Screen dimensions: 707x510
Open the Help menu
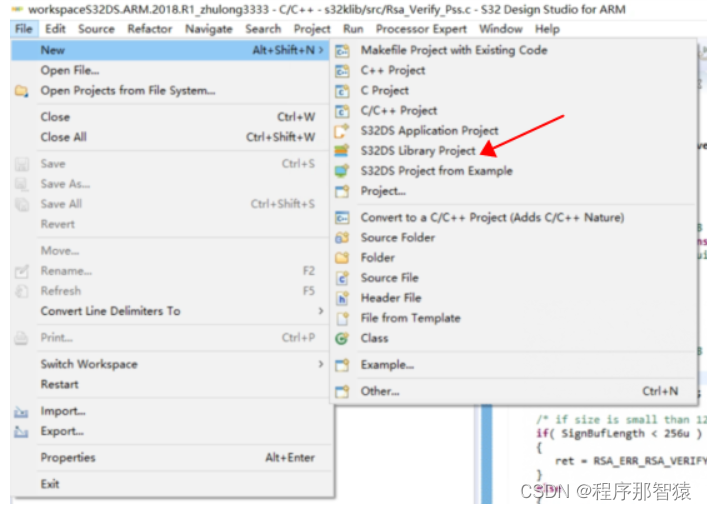[547, 29]
